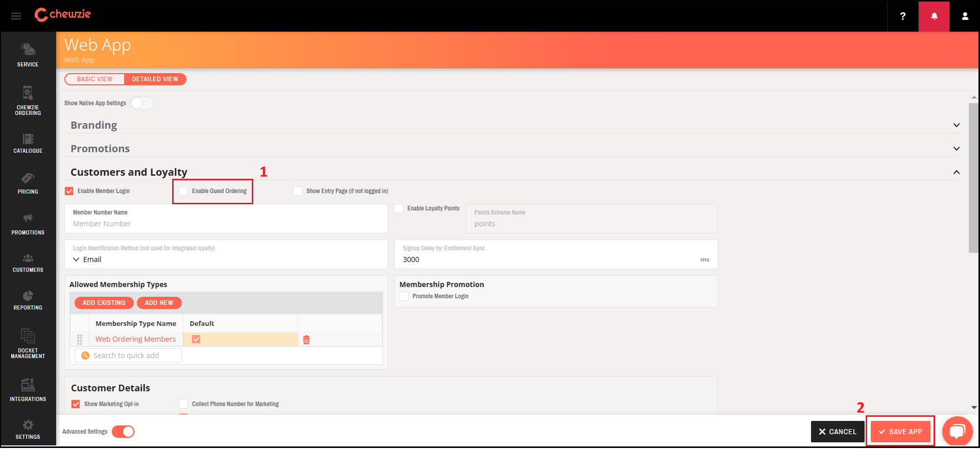Click the Chewzie logo
980x449 pixels.
click(62, 15)
